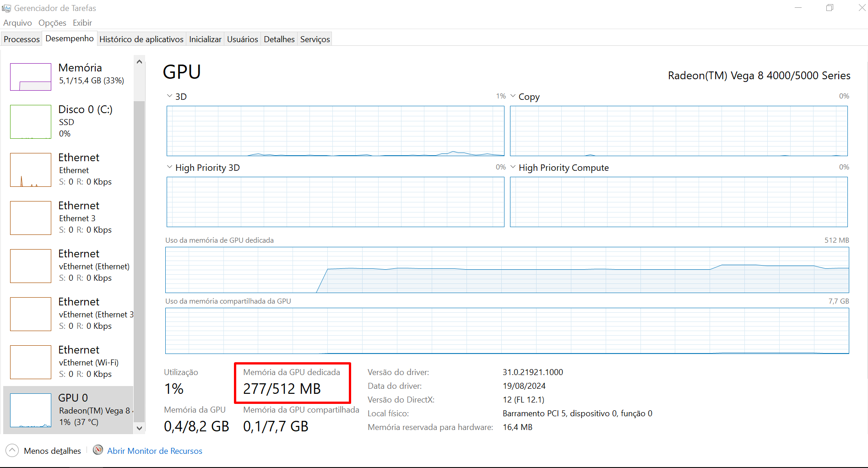868x468 pixels.
Task: Click the High Priority 3D graph
Action: tap(336, 202)
